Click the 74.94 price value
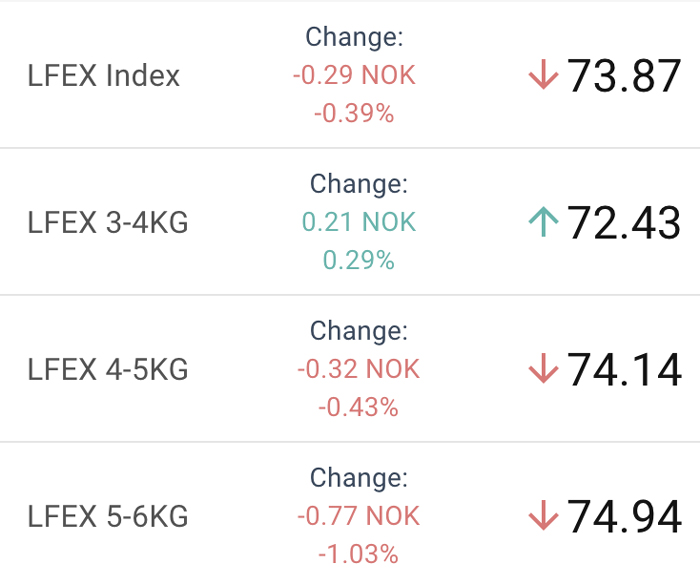The width and height of the screenshot is (700, 585). 624,516
